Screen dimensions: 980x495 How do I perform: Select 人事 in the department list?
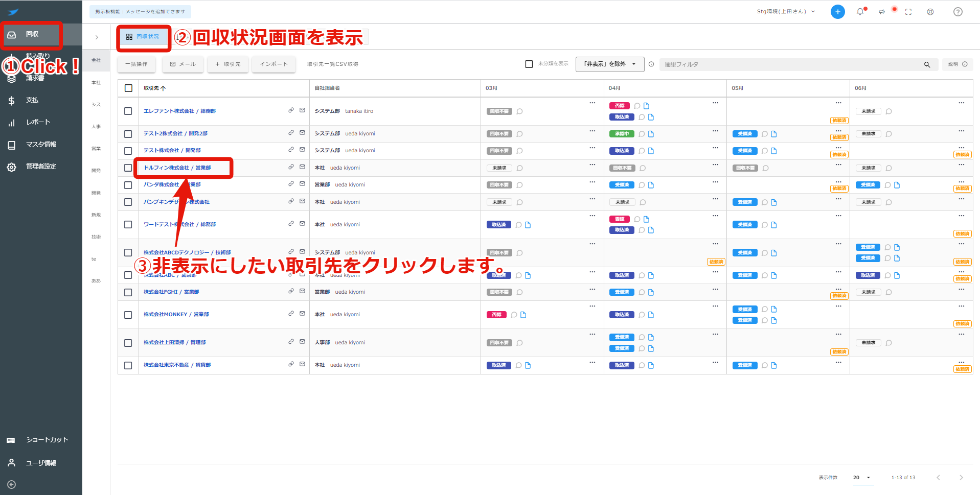pos(96,127)
